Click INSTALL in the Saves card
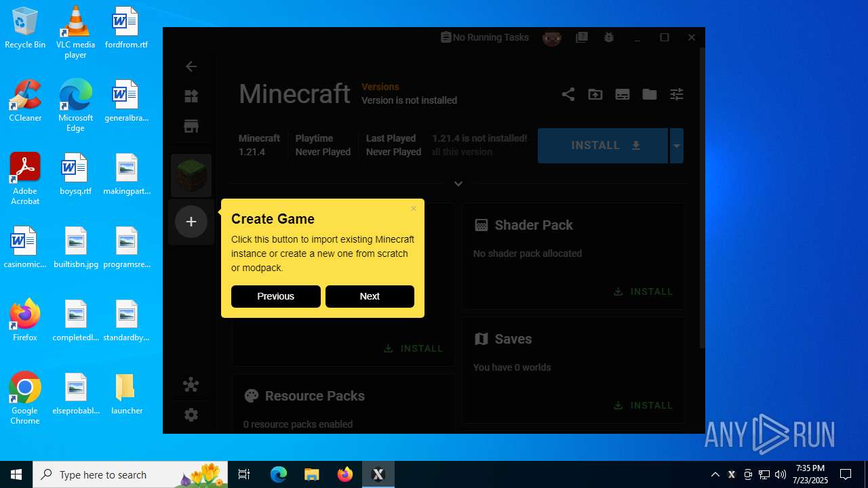Viewport: 868px width, 488px height. [644, 405]
